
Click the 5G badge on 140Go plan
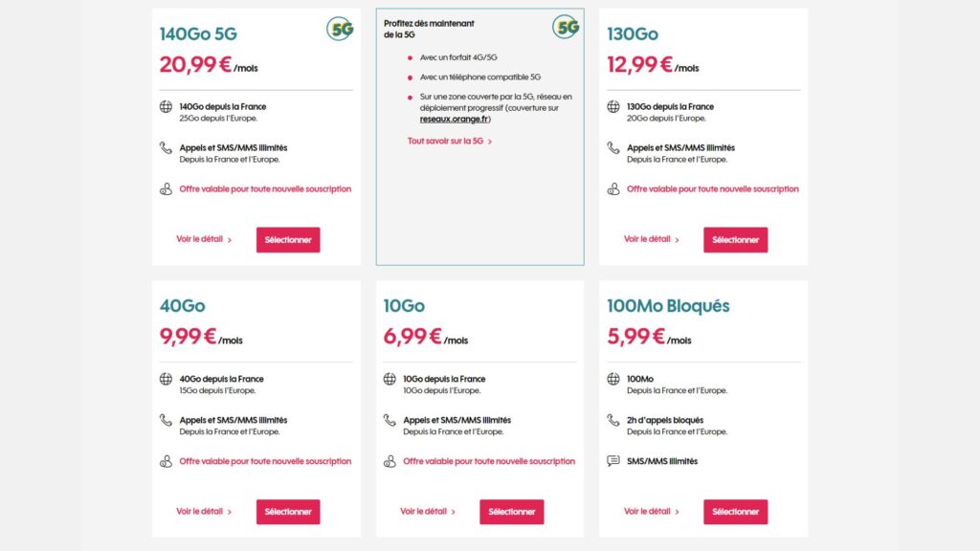click(x=340, y=29)
